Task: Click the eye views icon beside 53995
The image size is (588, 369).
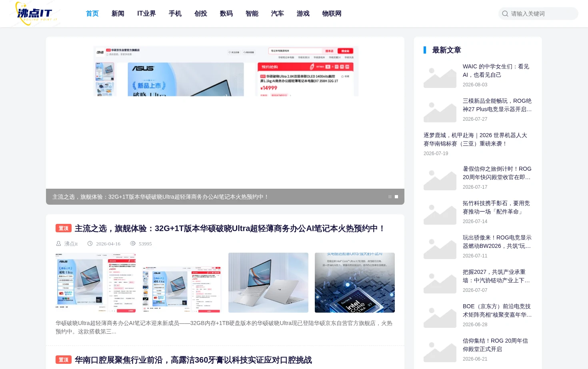Action: (133, 243)
